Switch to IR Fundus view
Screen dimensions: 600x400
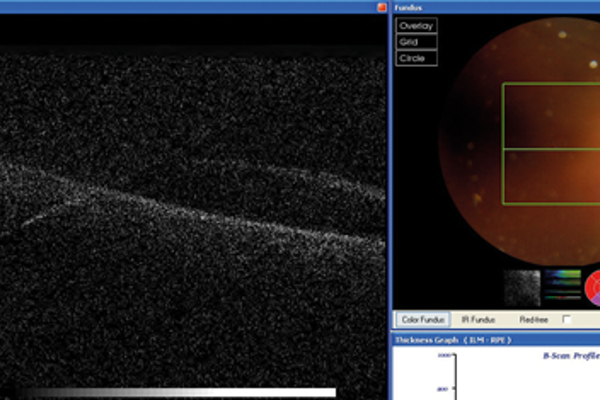point(477,320)
